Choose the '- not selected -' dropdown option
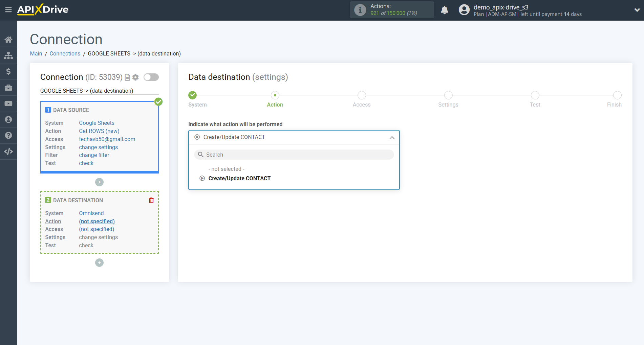644x345 pixels. pos(226,169)
